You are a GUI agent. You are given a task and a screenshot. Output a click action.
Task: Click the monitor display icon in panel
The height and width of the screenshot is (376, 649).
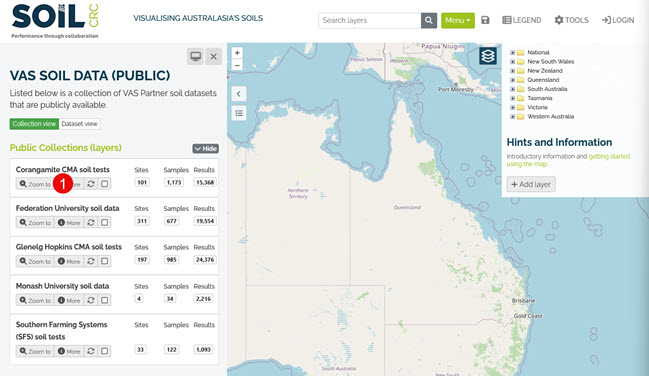[195, 56]
